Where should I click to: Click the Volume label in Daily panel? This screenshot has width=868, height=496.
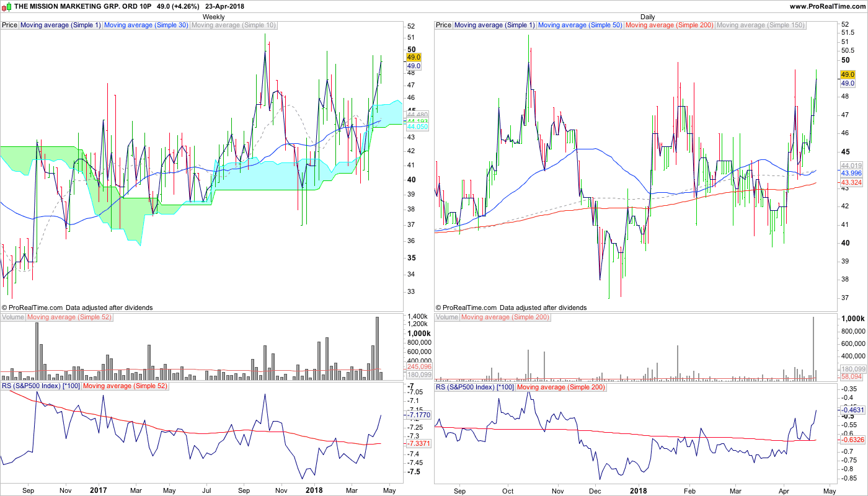click(x=447, y=317)
